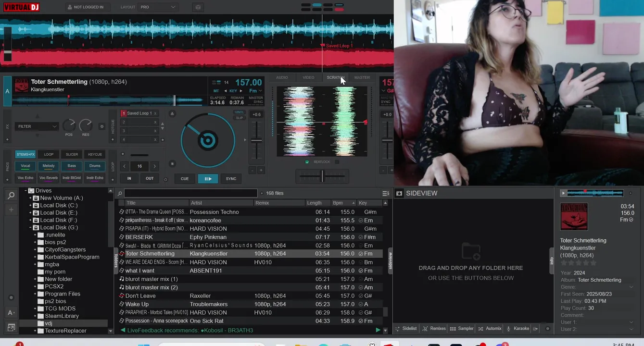Image resolution: width=644 pixels, height=346 pixels.
Task: Click the loop OUT button
Action: click(x=150, y=178)
